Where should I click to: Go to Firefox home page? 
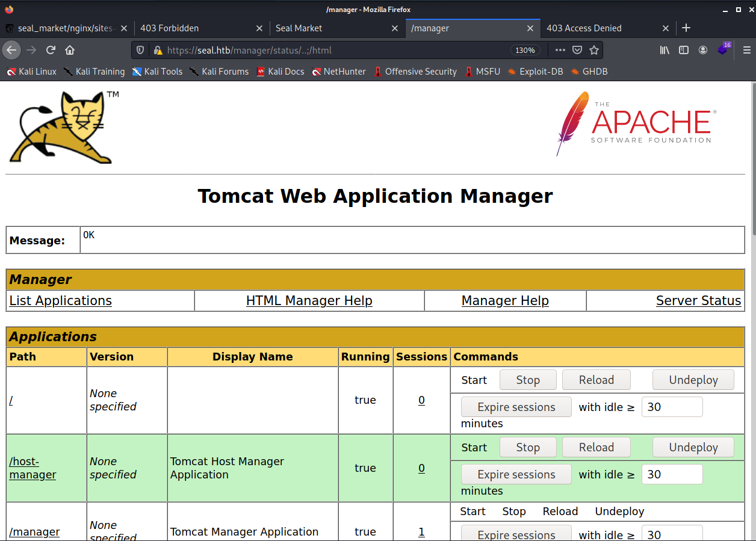[x=70, y=50]
